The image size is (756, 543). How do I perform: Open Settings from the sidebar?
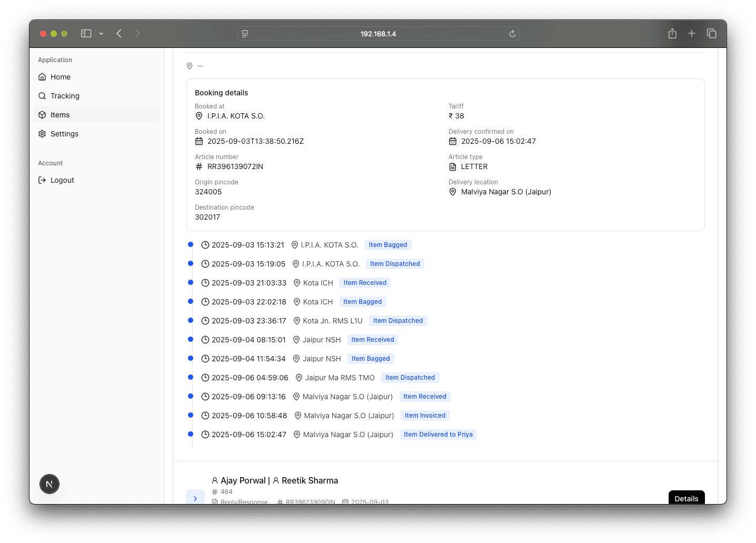(64, 134)
